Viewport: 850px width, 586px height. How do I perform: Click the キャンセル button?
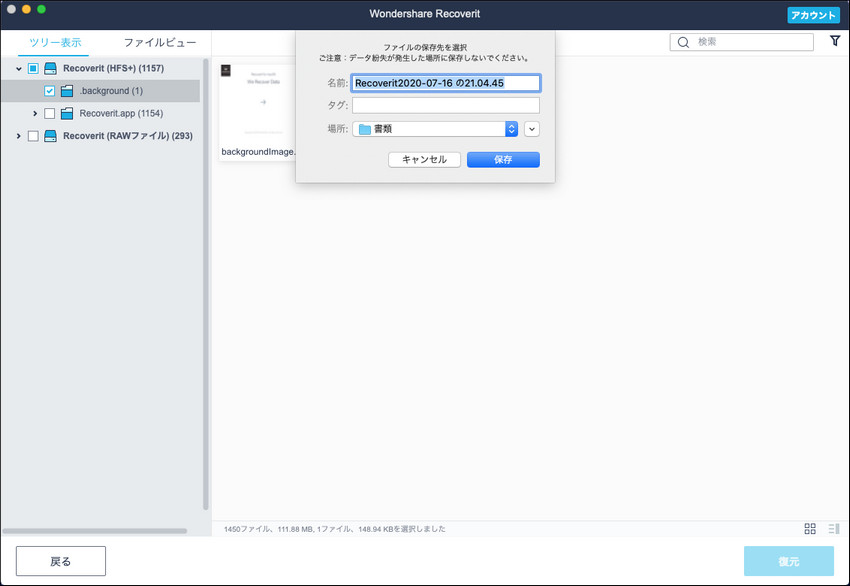coord(424,159)
